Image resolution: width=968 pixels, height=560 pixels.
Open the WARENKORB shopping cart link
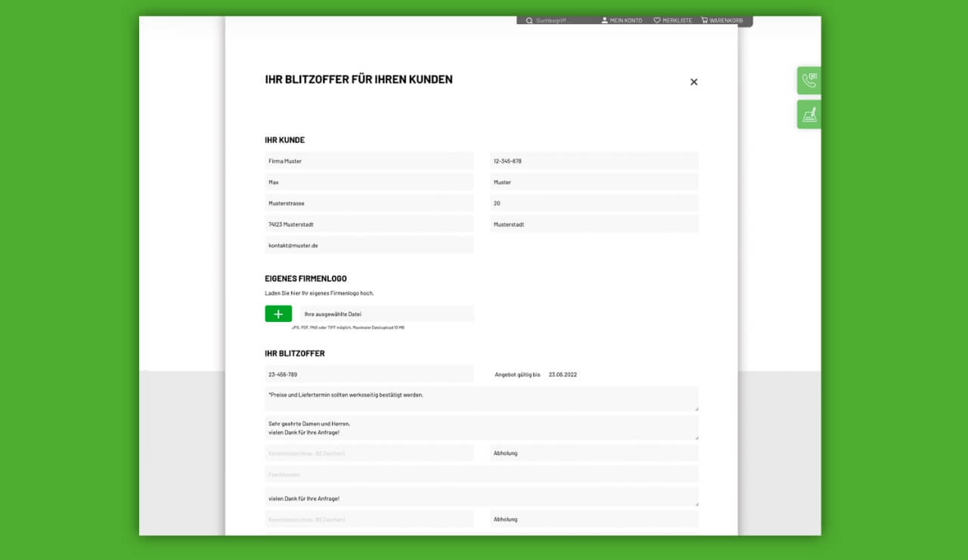tap(726, 20)
